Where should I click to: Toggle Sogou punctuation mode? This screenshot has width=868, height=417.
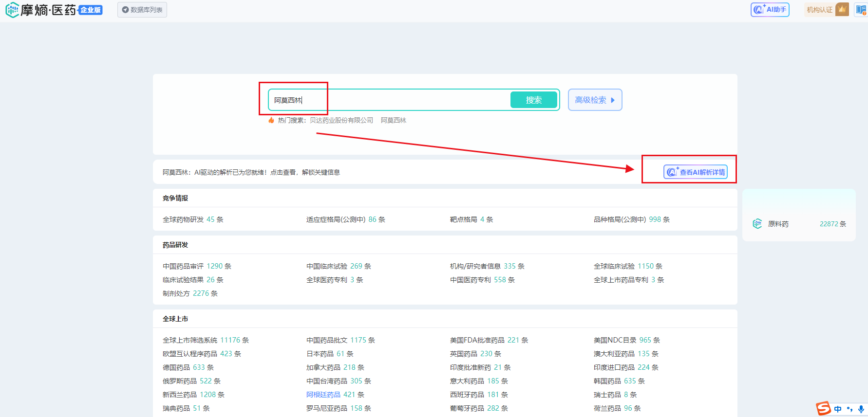pyautogui.click(x=850, y=409)
